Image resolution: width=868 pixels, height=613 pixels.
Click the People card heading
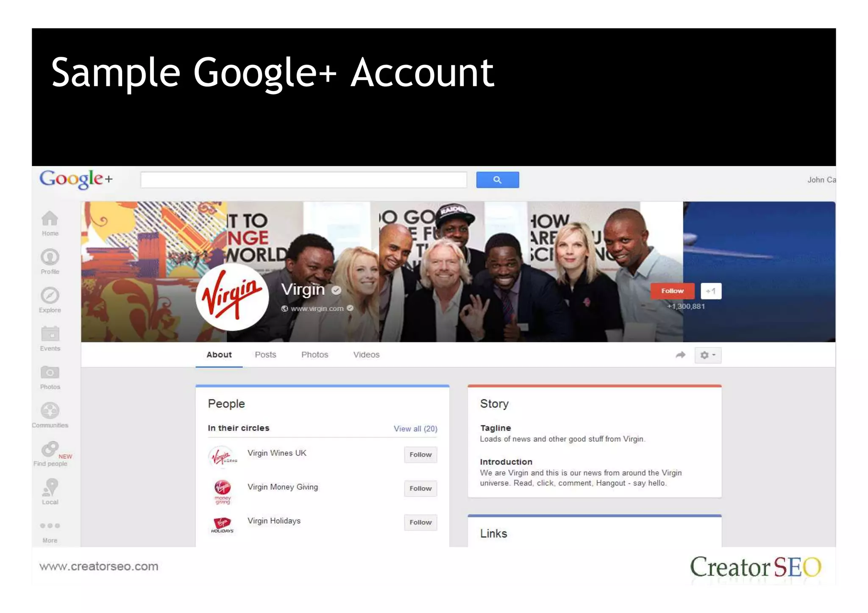click(226, 404)
